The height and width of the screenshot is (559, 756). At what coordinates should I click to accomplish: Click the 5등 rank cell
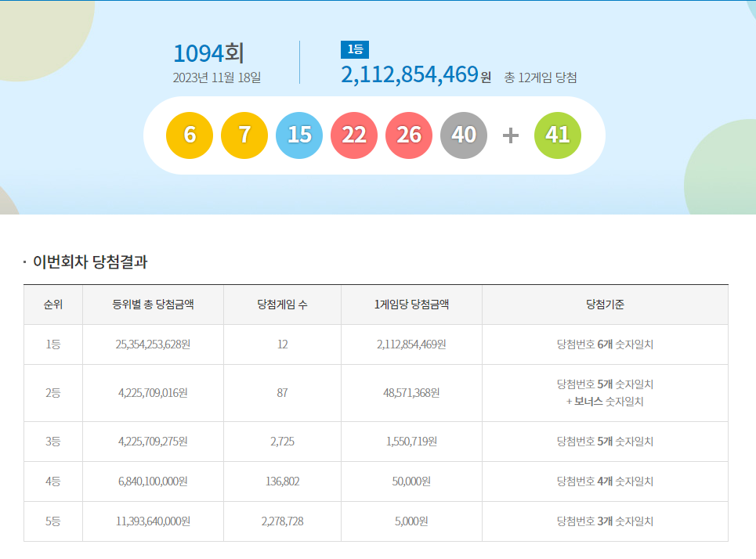click(x=53, y=522)
